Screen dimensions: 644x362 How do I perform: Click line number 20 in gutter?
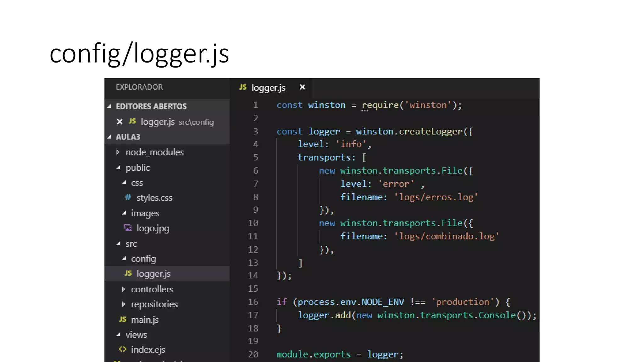(253, 354)
